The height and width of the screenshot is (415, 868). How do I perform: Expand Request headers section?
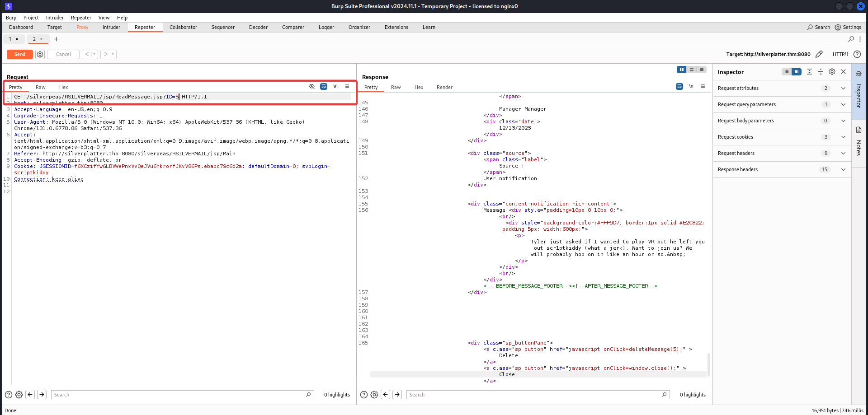click(782, 153)
